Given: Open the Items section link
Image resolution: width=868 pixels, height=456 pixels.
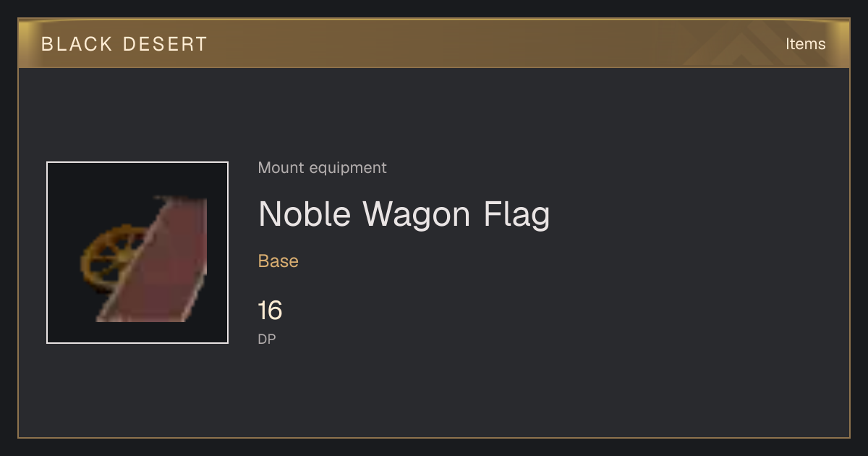Looking at the screenshot, I should tap(805, 44).
